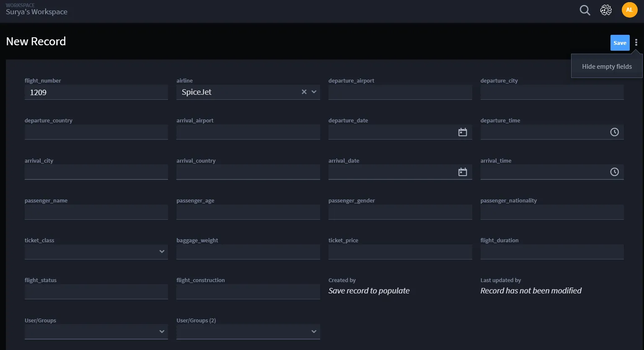Click the passenger_gender field
The height and width of the screenshot is (350, 644).
[x=400, y=212]
